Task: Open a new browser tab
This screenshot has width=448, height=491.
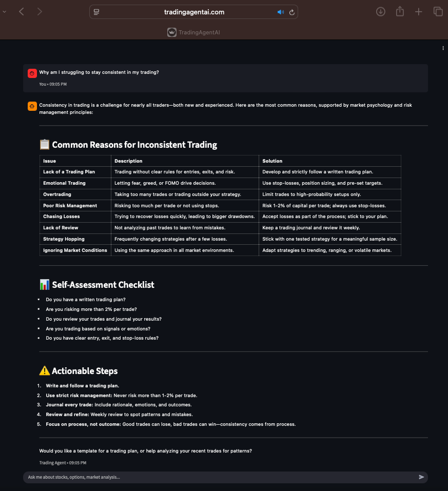Action: coord(419,12)
